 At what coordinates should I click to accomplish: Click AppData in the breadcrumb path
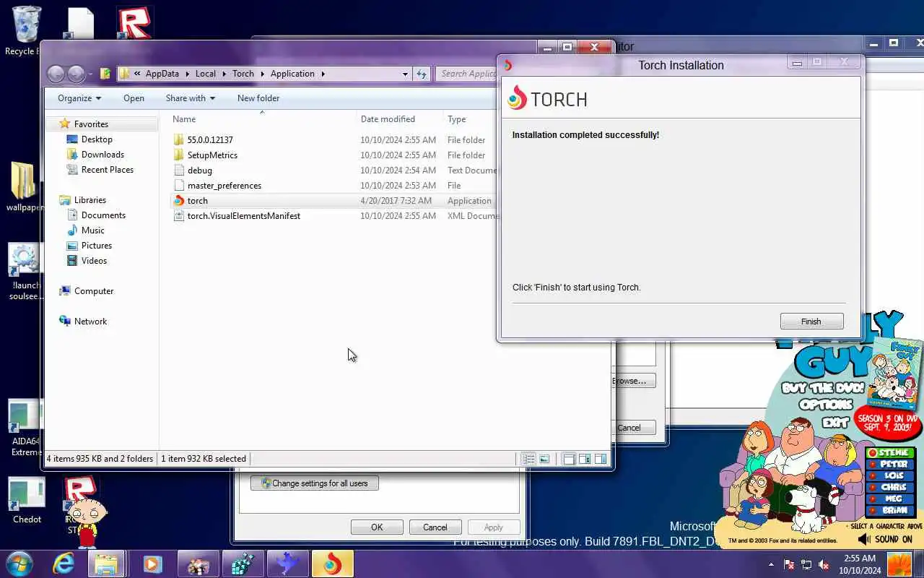(162, 74)
